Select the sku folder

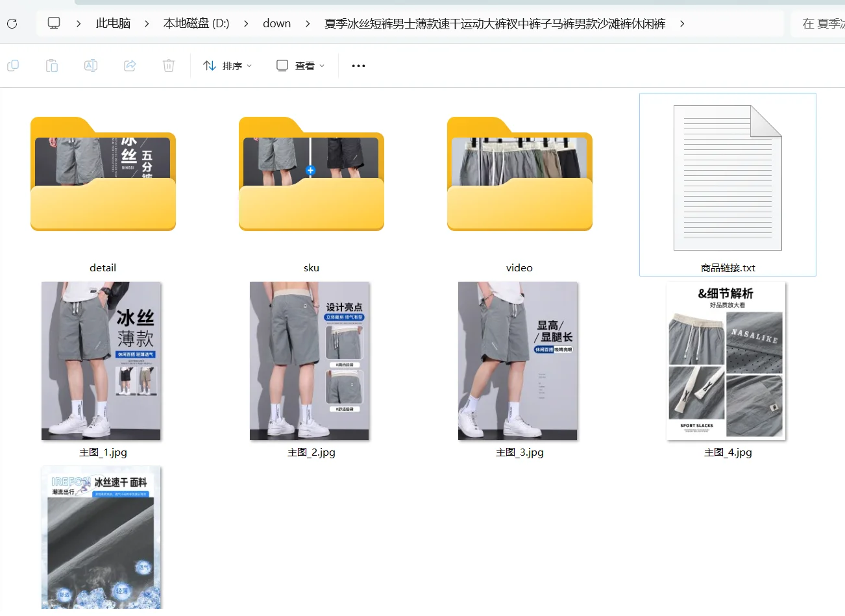[311, 173]
